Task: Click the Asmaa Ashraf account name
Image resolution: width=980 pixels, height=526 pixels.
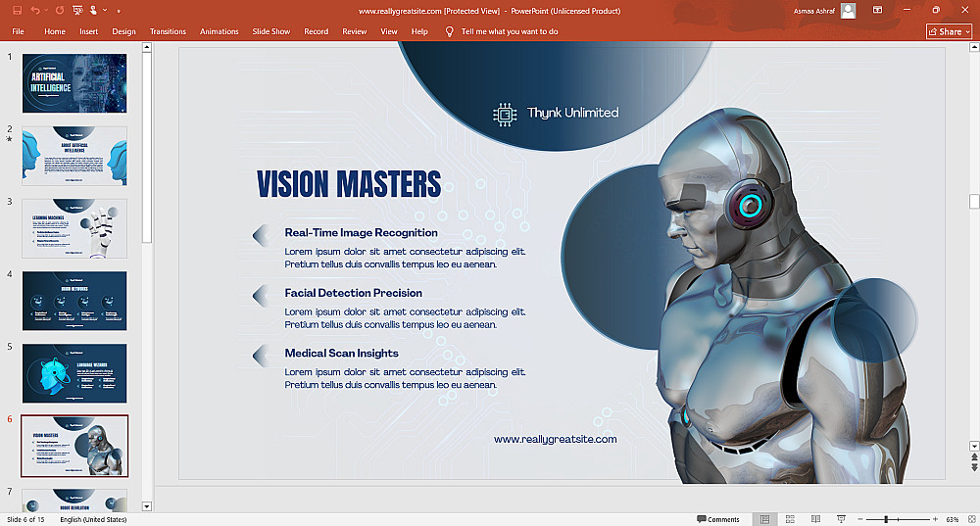Action: (813, 11)
